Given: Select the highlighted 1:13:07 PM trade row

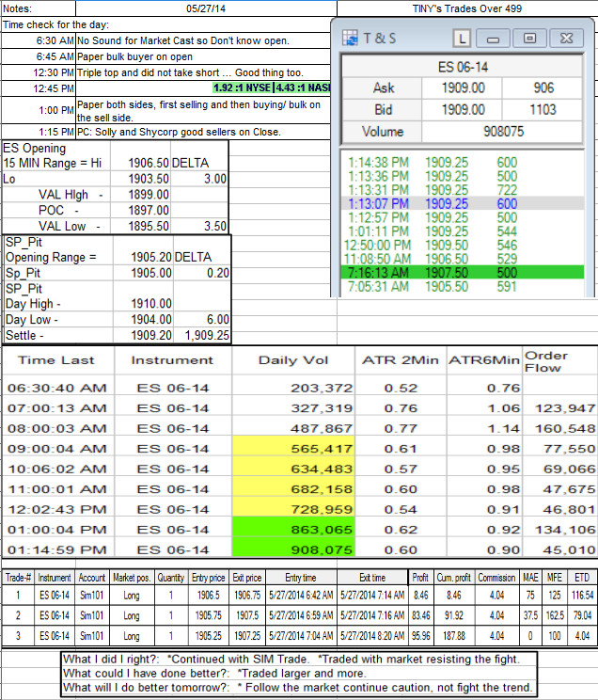Looking at the screenshot, I should (463, 203).
